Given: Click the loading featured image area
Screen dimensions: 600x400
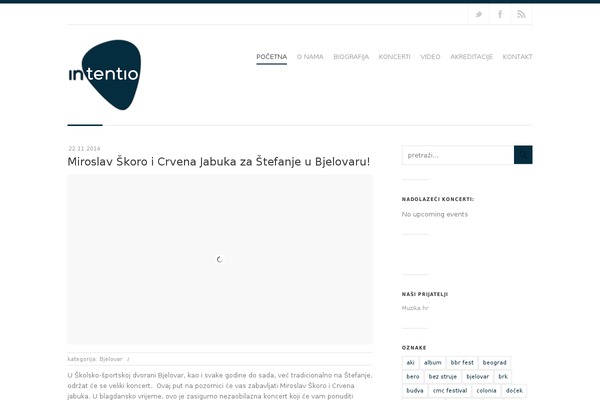Looking at the screenshot, I should pos(220,260).
